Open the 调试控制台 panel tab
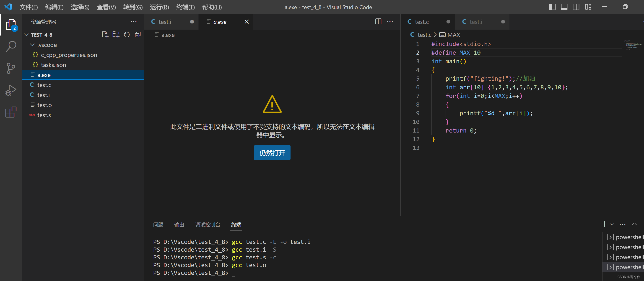This screenshot has height=281, width=644. coord(208,225)
